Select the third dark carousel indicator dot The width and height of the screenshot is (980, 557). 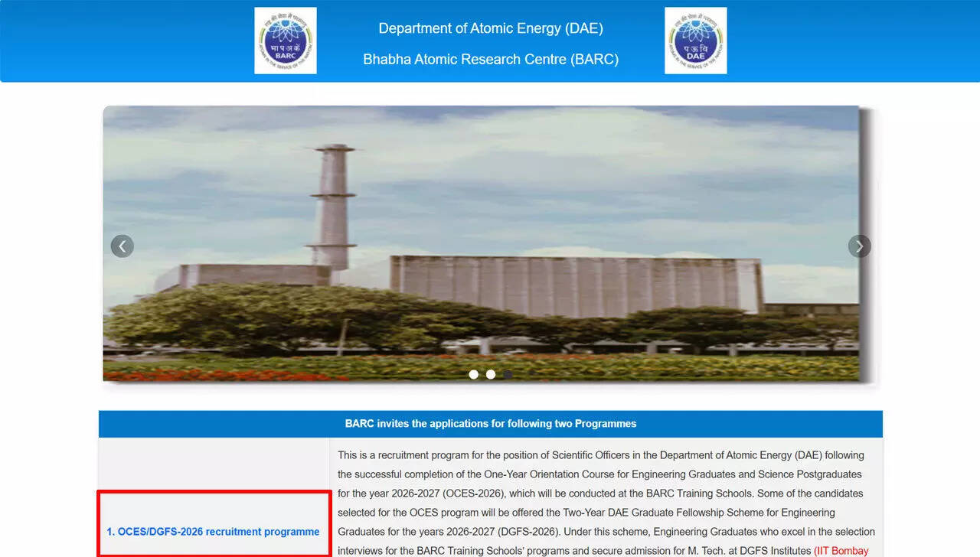(508, 374)
